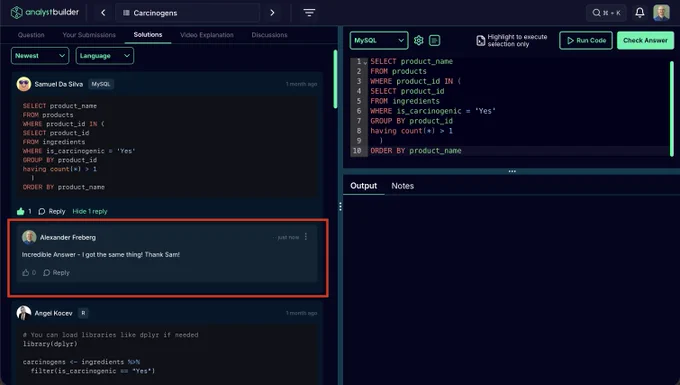Like Alexander Freberg's comment
Image resolution: width=680 pixels, height=385 pixels.
pos(26,272)
